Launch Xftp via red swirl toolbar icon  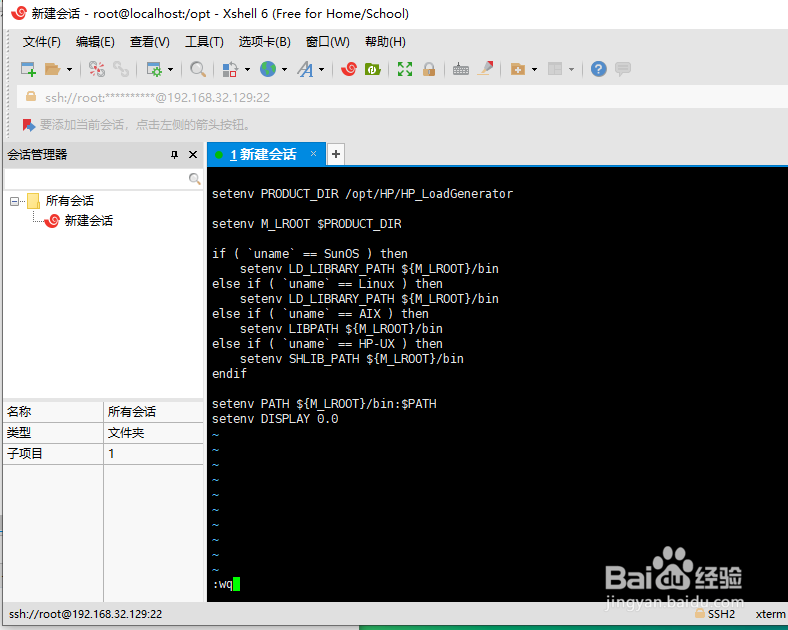point(348,69)
